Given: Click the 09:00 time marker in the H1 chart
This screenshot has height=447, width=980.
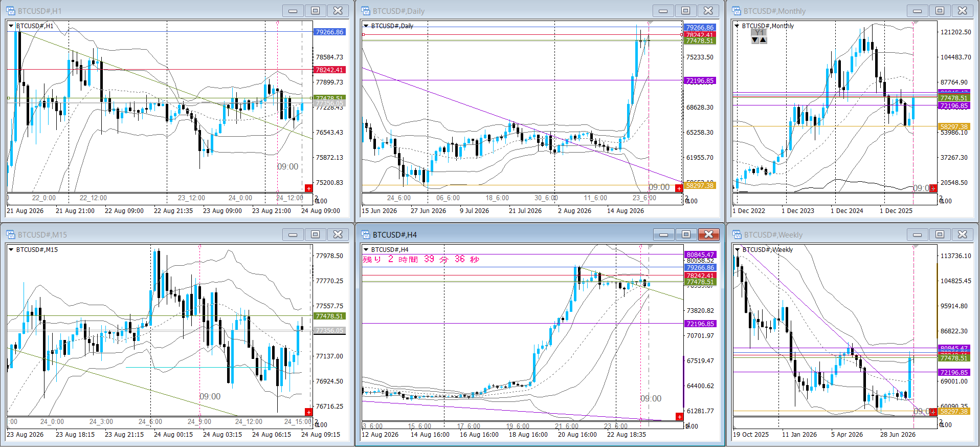Looking at the screenshot, I should (x=287, y=166).
